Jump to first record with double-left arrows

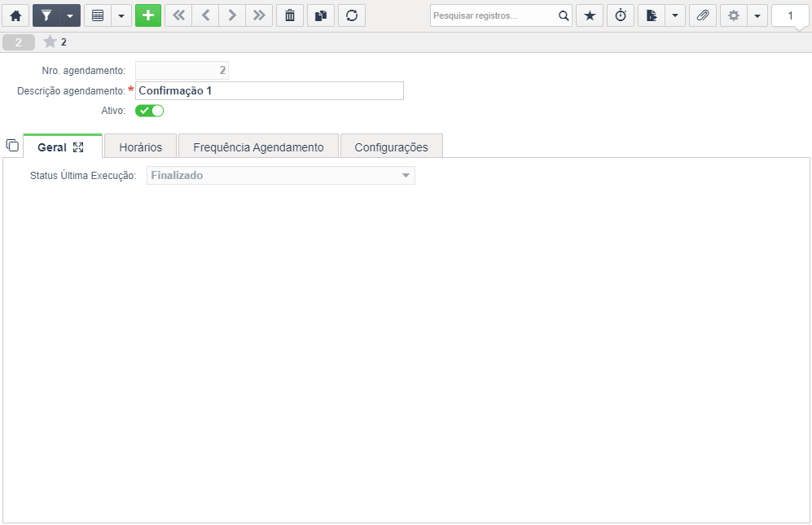tap(178, 15)
